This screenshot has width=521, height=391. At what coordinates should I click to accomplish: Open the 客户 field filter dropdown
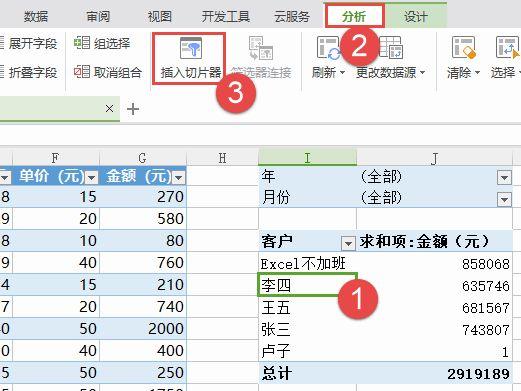coord(348,243)
